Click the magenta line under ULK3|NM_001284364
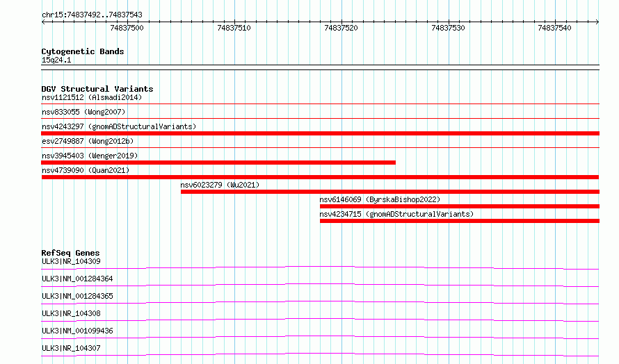 pos(320,285)
